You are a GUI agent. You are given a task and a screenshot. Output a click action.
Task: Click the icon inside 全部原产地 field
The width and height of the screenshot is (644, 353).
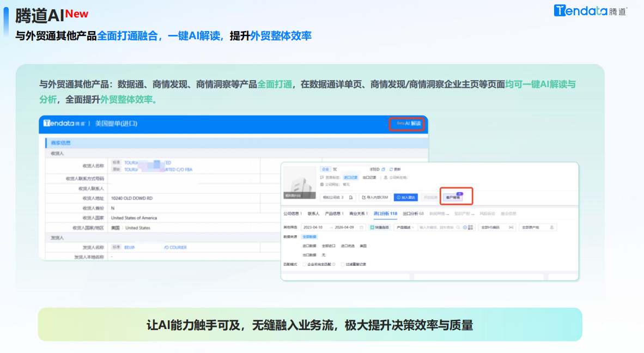pyautogui.click(x=551, y=227)
